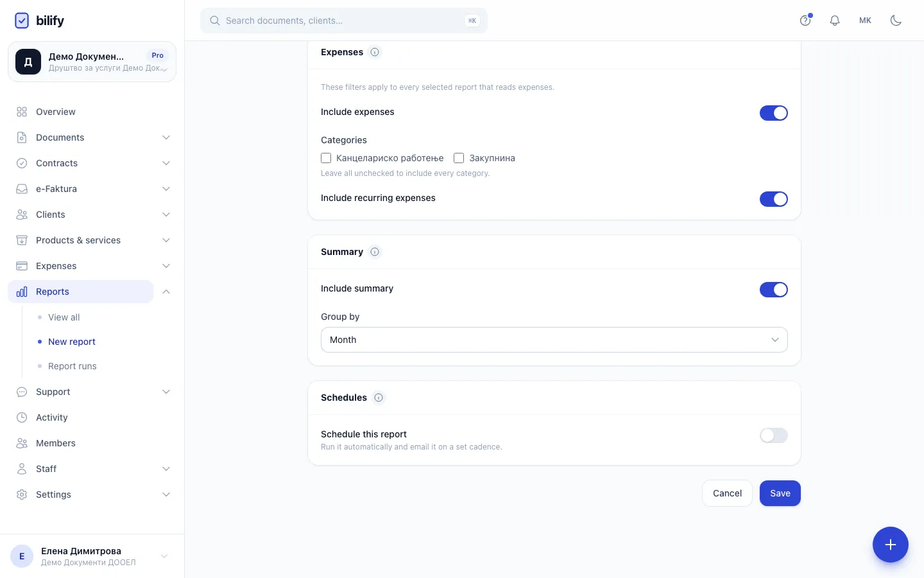Disable the Include expenses toggle

tap(774, 113)
